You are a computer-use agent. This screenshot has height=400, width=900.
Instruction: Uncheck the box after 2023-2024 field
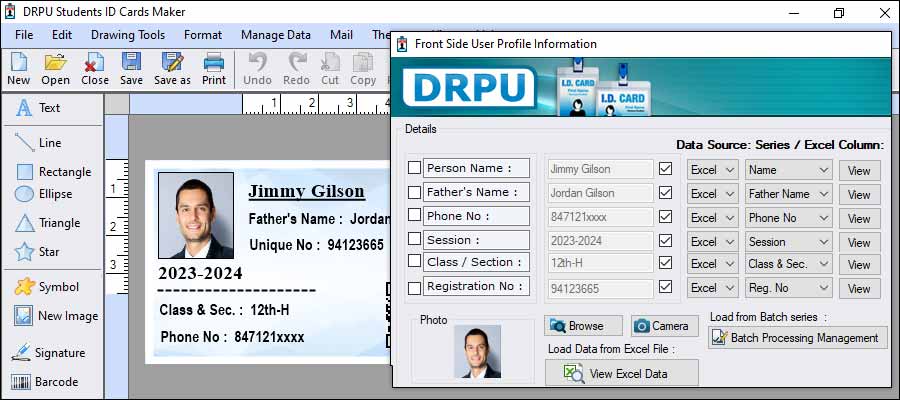665,240
